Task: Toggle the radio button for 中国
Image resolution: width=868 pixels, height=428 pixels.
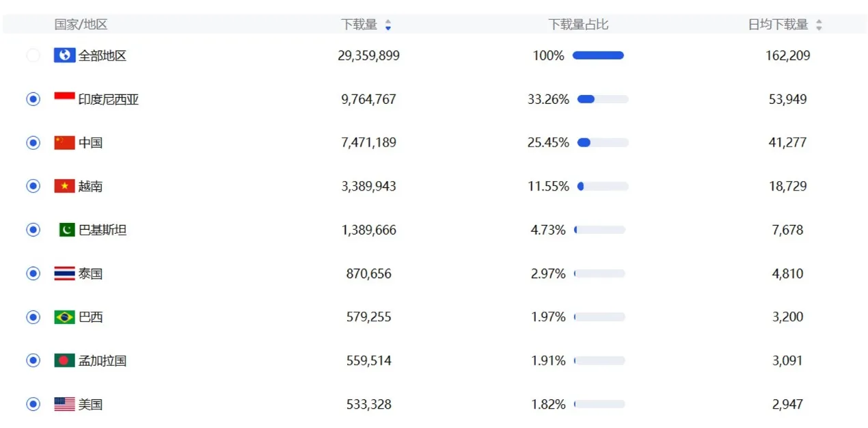Action: coord(33,142)
